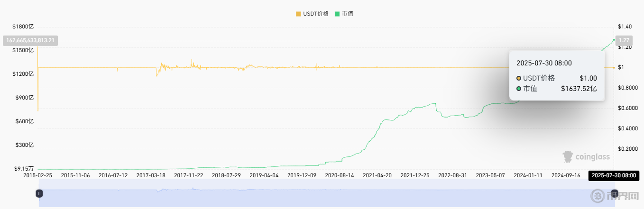The image size is (644, 209).
Task: Toggle the USDT价格 legend series
Action: click(x=312, y=14)
